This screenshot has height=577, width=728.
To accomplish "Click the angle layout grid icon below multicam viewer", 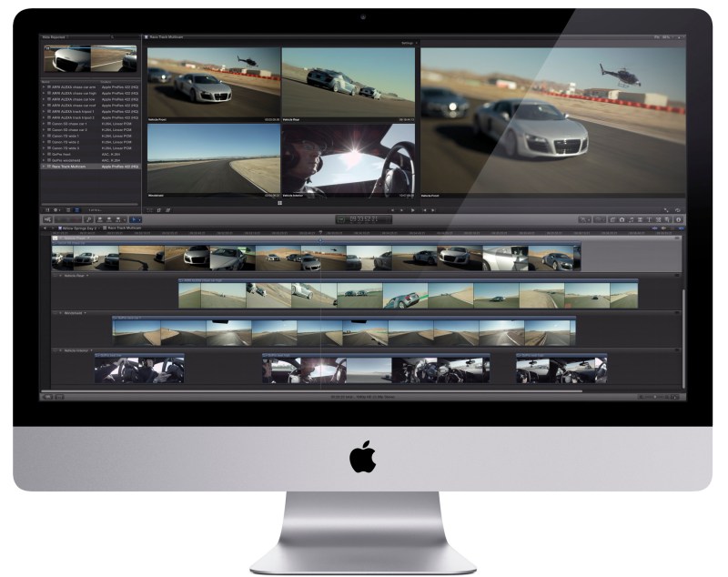I will point(280,203).
